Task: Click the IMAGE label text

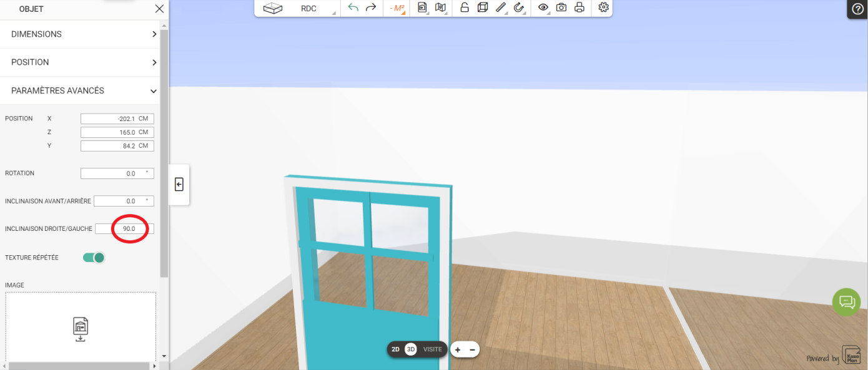Action: coord(14,285)
